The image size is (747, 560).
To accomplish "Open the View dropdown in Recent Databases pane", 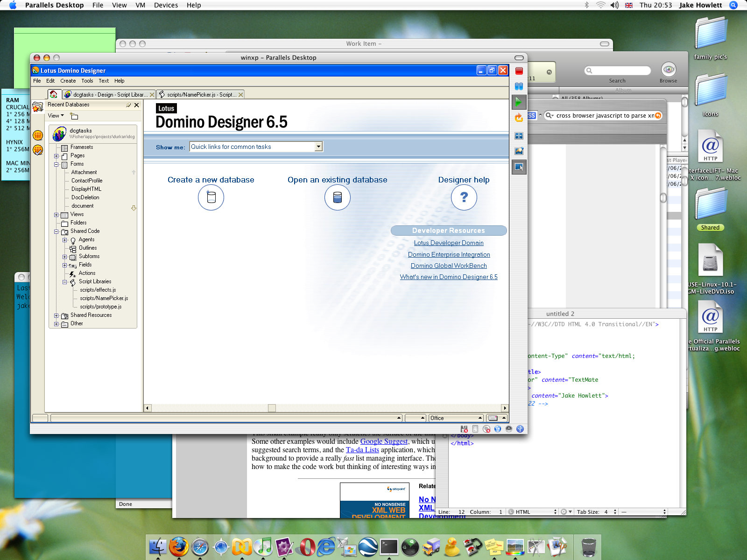I will click(56, 116).
